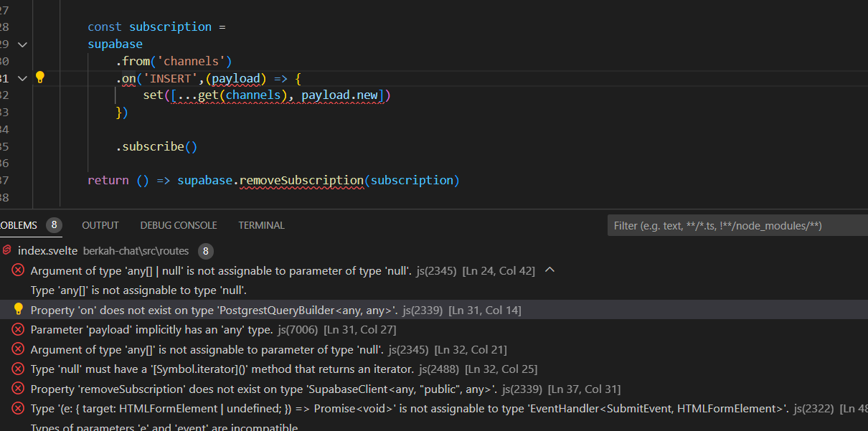The image size is (868, 431).
Task: Click error icon of the js(7006) problem
Action: (x=19, y=330)
